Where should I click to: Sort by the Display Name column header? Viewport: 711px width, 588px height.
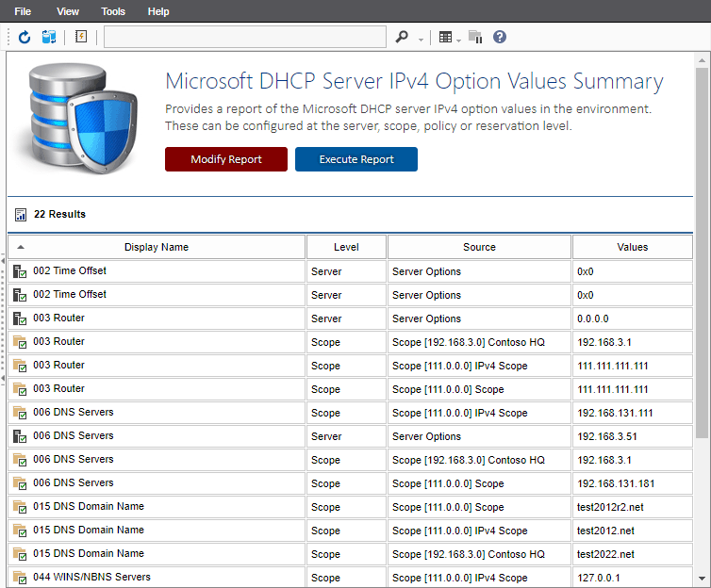[x=157, y=247]
